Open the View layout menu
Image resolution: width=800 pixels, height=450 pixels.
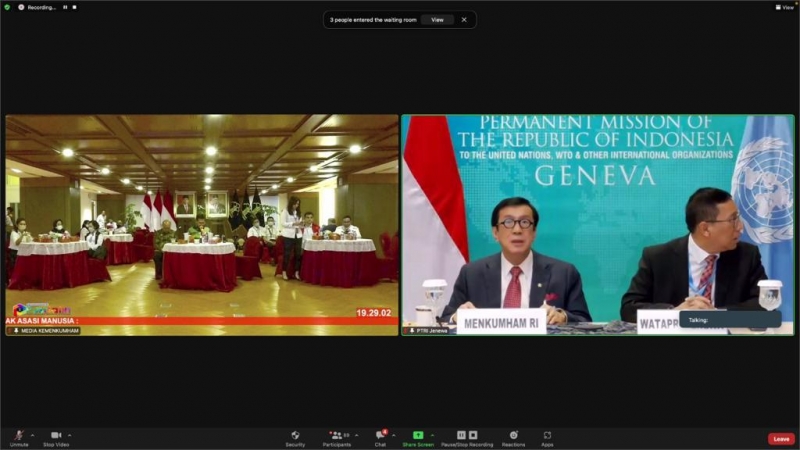point(785,6)
